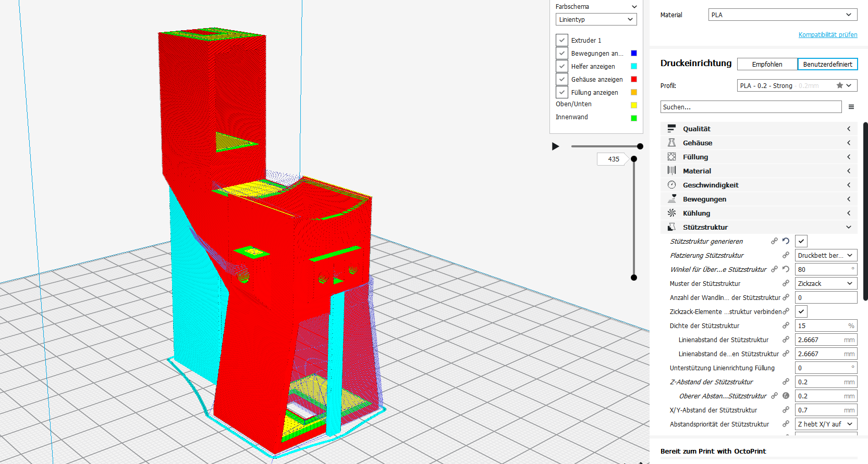The width and height of the screenshot is (868, 464).
Task: Reset Stützstruktur generieren to default
Action: tap(786, 241)
